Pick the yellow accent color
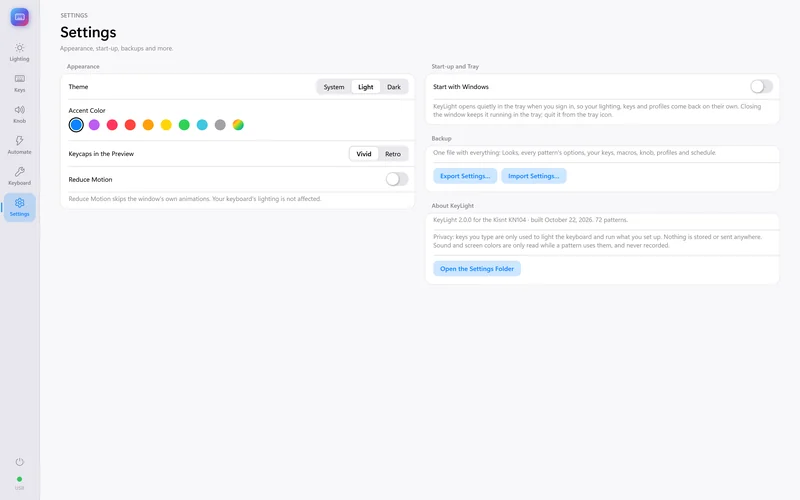Viewport: 800px width, 500px height. coord(166,124)
